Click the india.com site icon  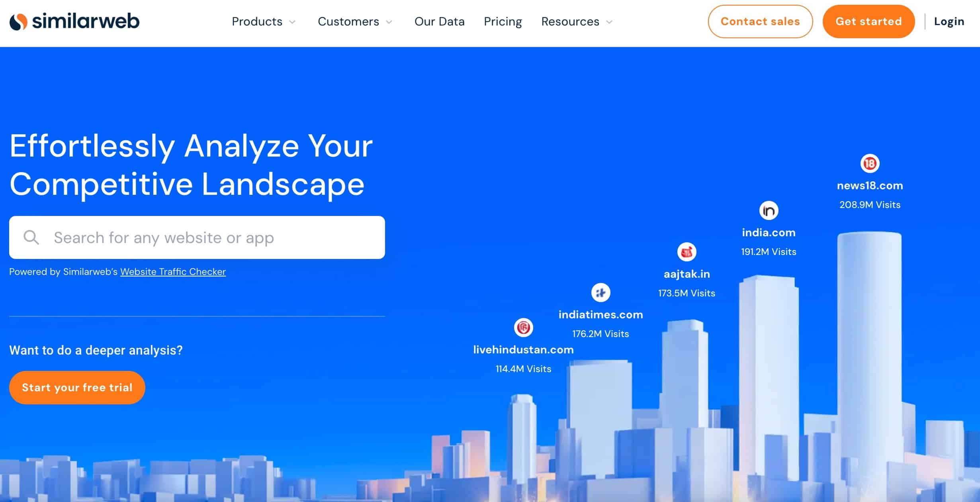point(768,211)
